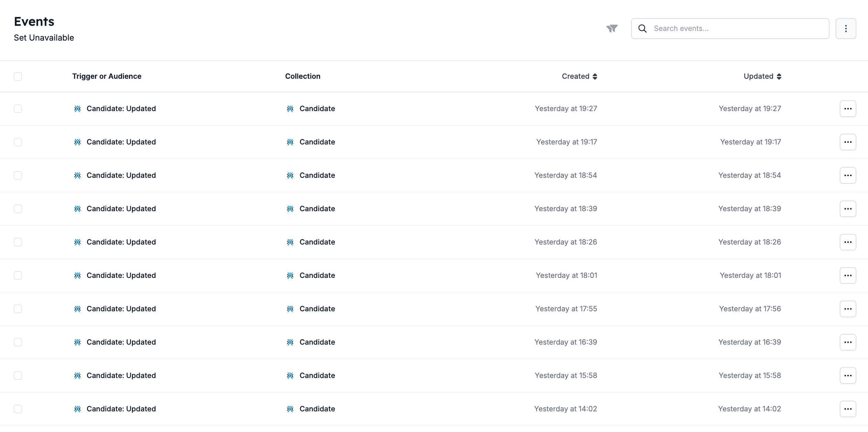This screenshot has height=432, width=868.
Task: Click Candidate collection text in 19:17 row
Action: pyautogui.click(x=317, y=142)
